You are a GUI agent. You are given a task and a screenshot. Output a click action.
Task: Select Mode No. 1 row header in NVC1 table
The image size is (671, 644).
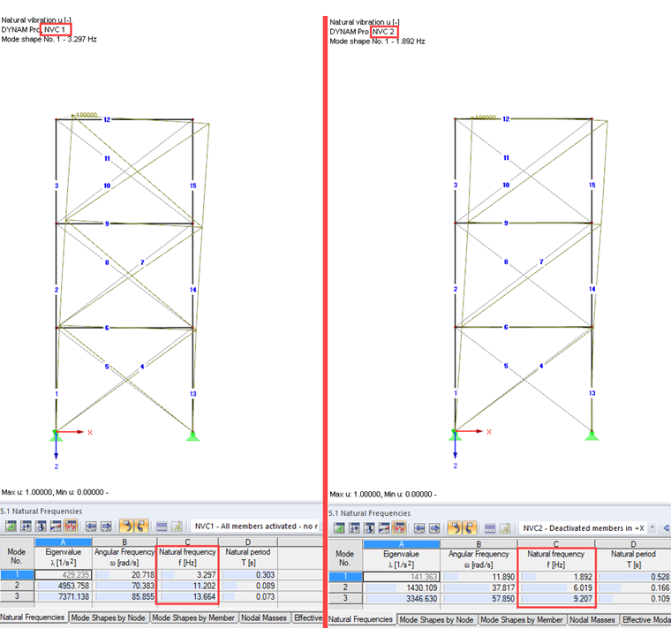click(17, 574)
